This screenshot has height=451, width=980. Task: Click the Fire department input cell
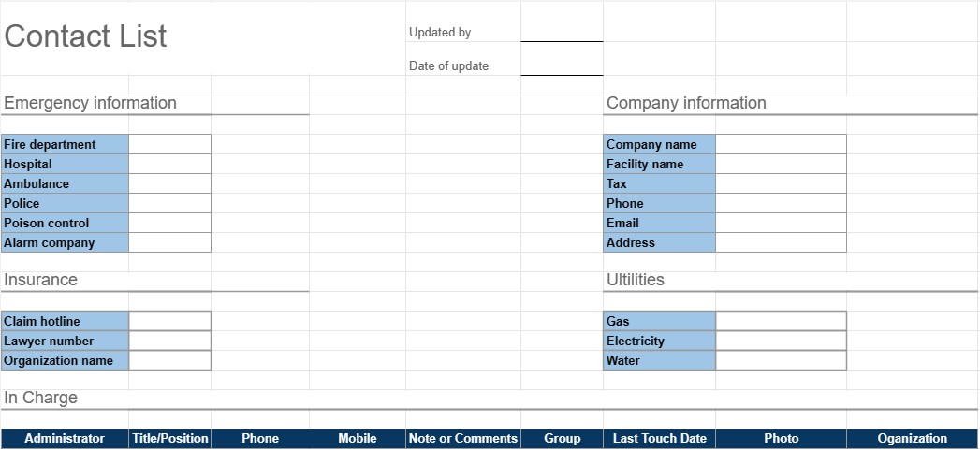pos(169,144)
